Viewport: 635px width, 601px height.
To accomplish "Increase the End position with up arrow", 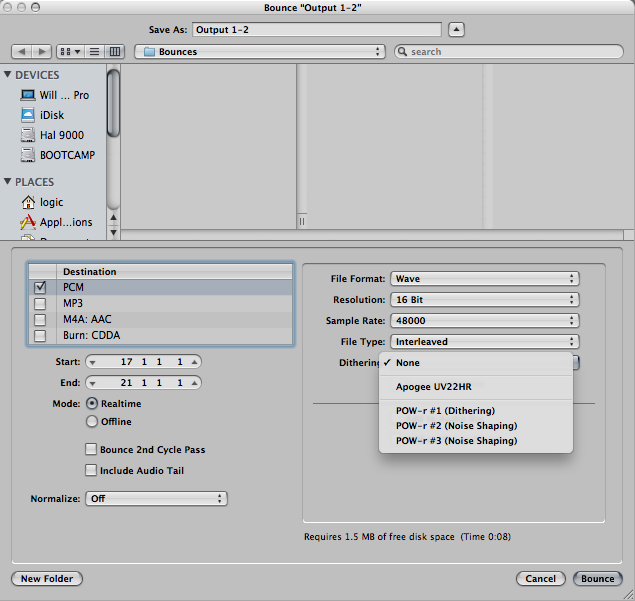I will tap(194, 383).
